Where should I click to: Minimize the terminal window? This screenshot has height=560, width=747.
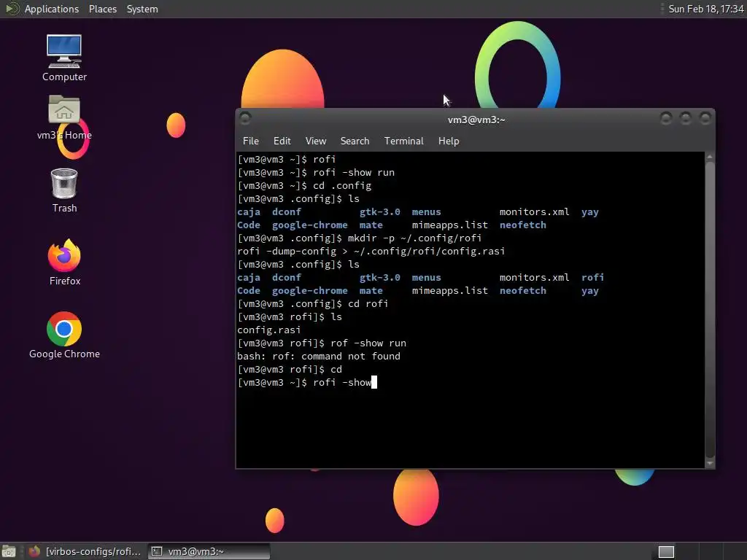[x=666, y=118]
